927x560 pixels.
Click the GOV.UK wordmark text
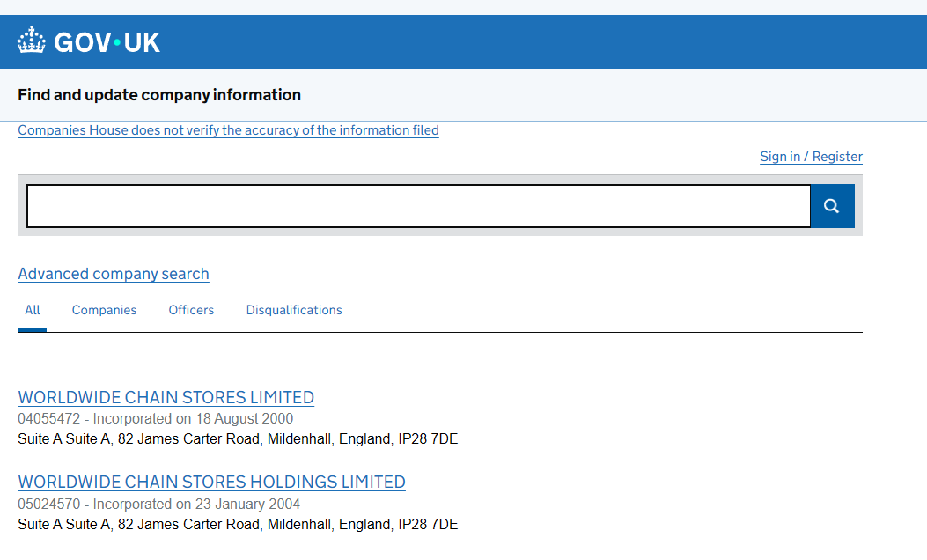coord(107,42)
